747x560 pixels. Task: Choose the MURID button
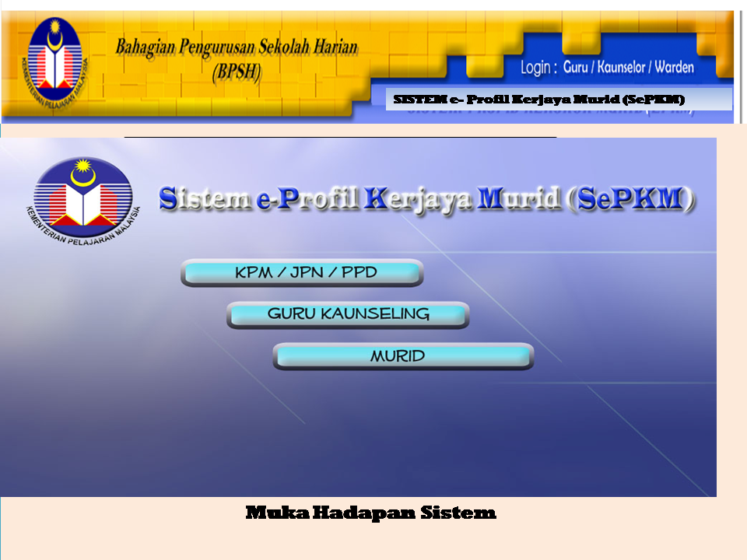pyautogui.click(x=403, y=356)
